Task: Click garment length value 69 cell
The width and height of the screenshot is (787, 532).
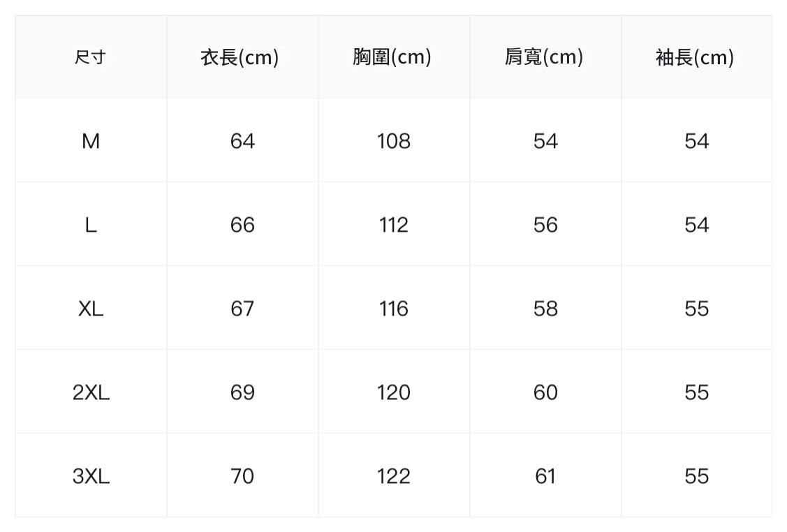Action: coord(242,392)
